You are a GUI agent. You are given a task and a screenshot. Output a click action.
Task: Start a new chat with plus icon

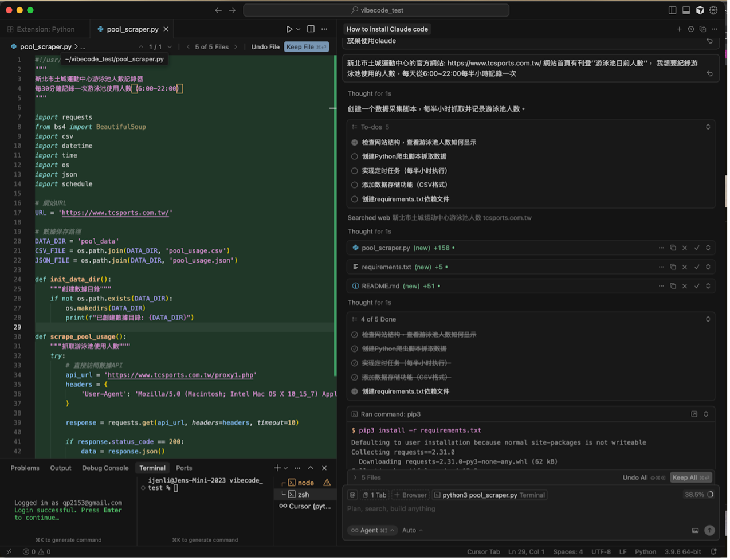click(x=679, y=29)
